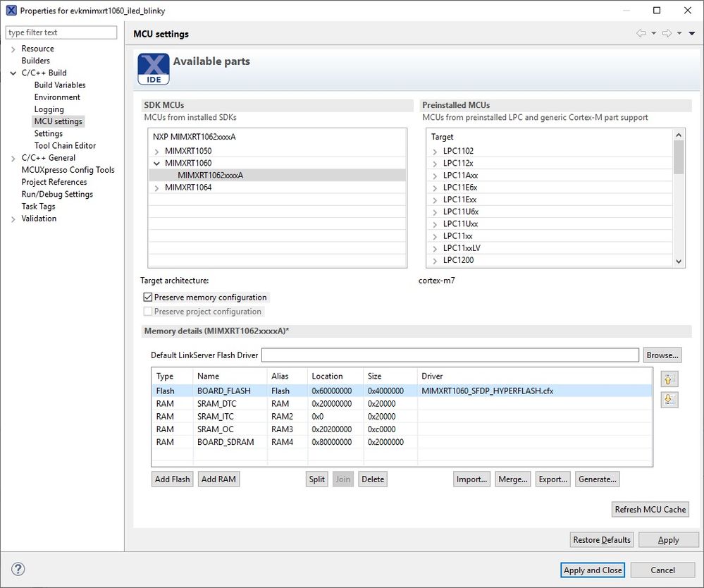The image size is (704, 588).
Task: Click Restore Defaults button
Action: (602, 540)
